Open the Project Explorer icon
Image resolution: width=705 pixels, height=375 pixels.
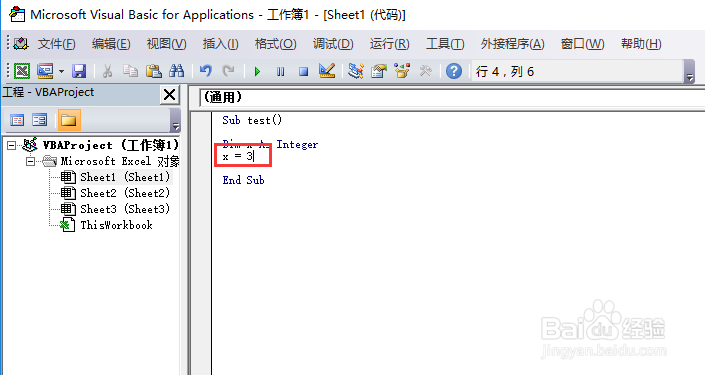[x=356, y=71]
